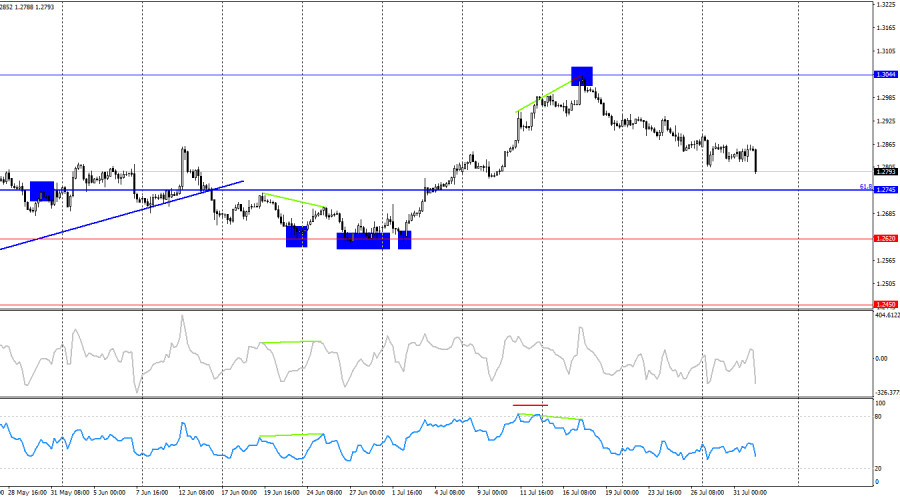Click the green divergence line above 11 Jul price
This screenshot has width=900, height=500.
point(545,95)
